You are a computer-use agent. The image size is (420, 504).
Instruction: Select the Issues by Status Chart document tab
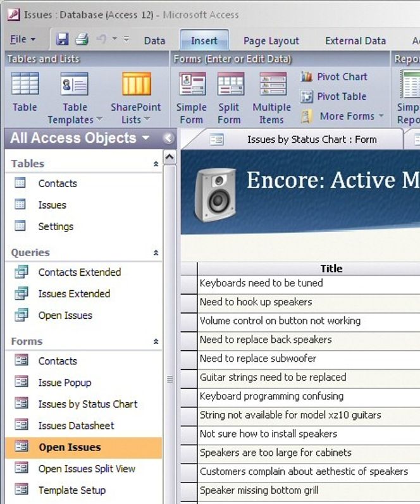(x=293, y=140)
